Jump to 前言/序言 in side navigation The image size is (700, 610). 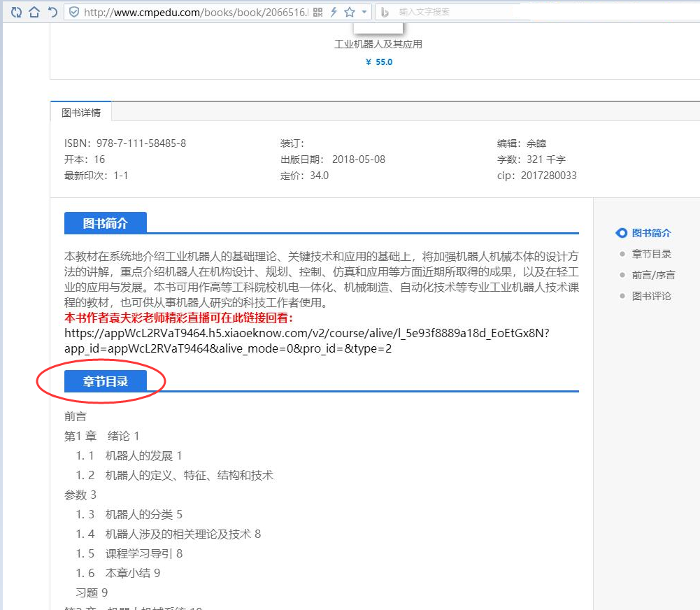pos(653,275)
